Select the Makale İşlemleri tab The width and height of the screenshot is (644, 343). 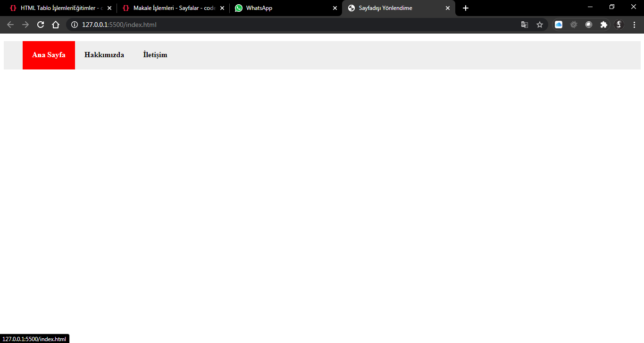(x=169, y=8)
